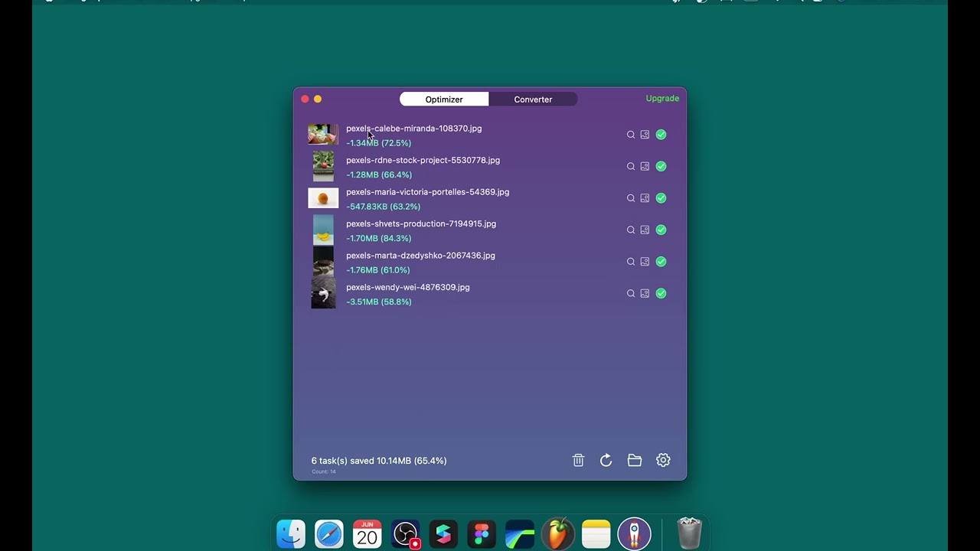Switch to the Converter tab
Screen dimensions: 980x551
pyautogui.click(x=533, y=99)
